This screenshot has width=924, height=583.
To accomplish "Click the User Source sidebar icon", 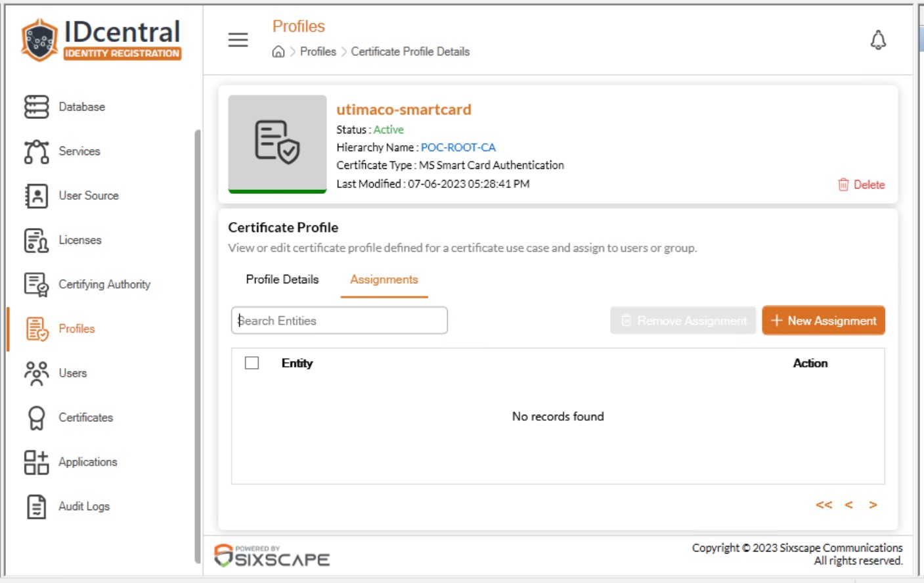I will pyautogui.click(x=37, y=196).
